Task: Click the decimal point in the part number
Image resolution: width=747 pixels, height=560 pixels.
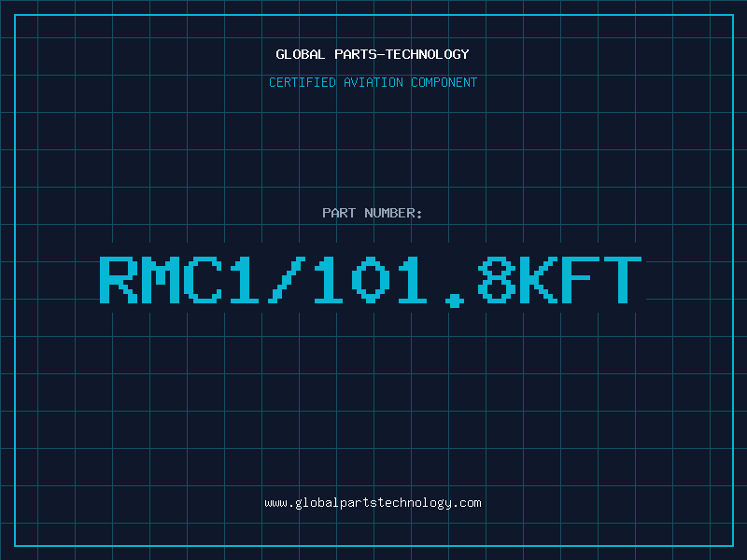Action: click(x=455, y=301)
